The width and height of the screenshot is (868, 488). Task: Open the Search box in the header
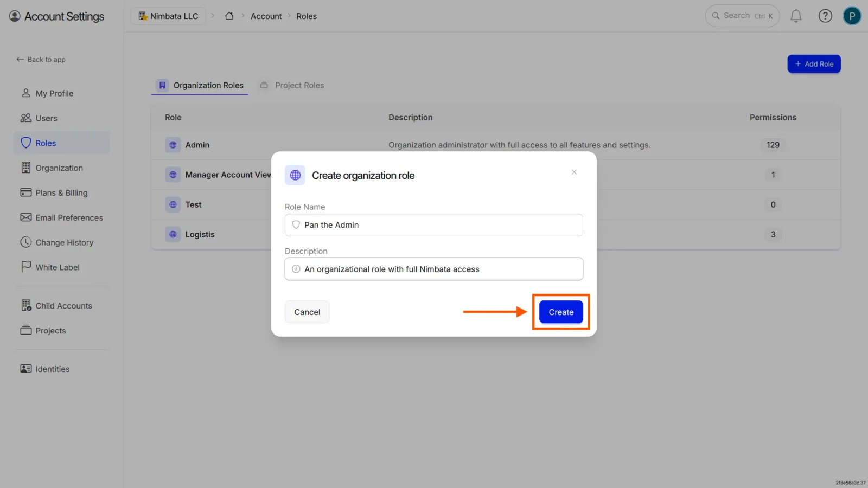[742, 16]
